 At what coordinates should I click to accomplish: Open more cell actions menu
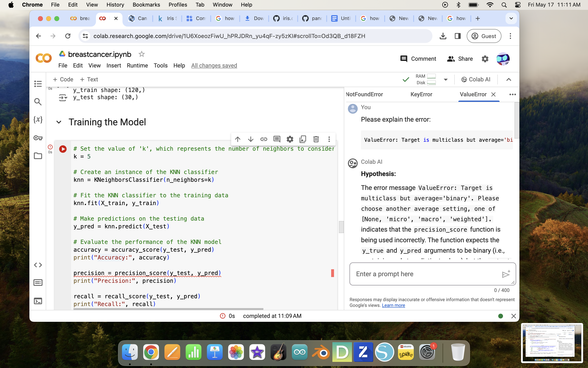pyautogui.click(x=329, y=139)
